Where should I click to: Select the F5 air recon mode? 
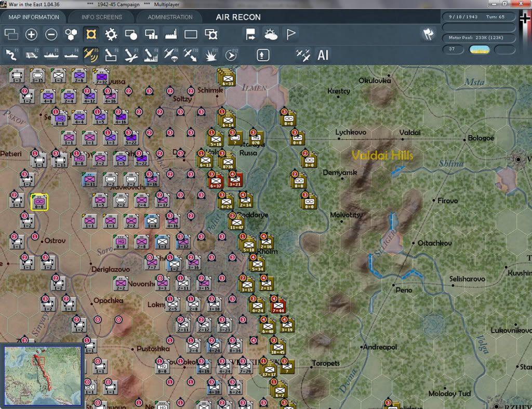pyautogui.click(x=91, y=55)
